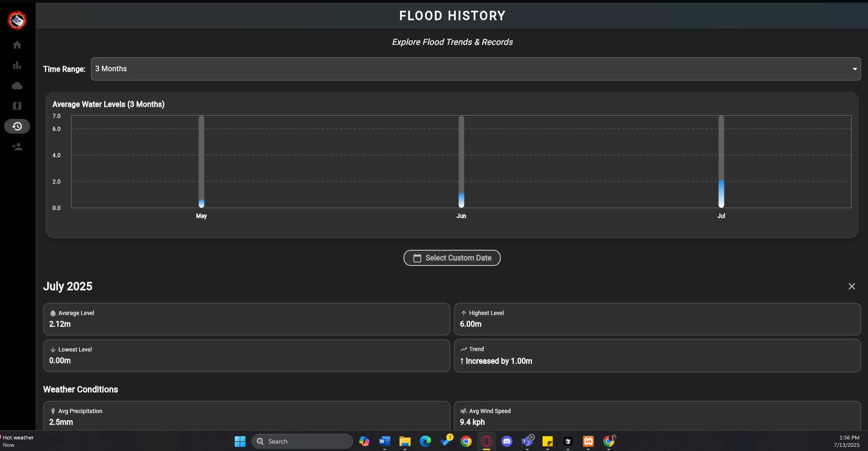
Task: Click the Trend Increased by 1.00m card
Action: 657,356
